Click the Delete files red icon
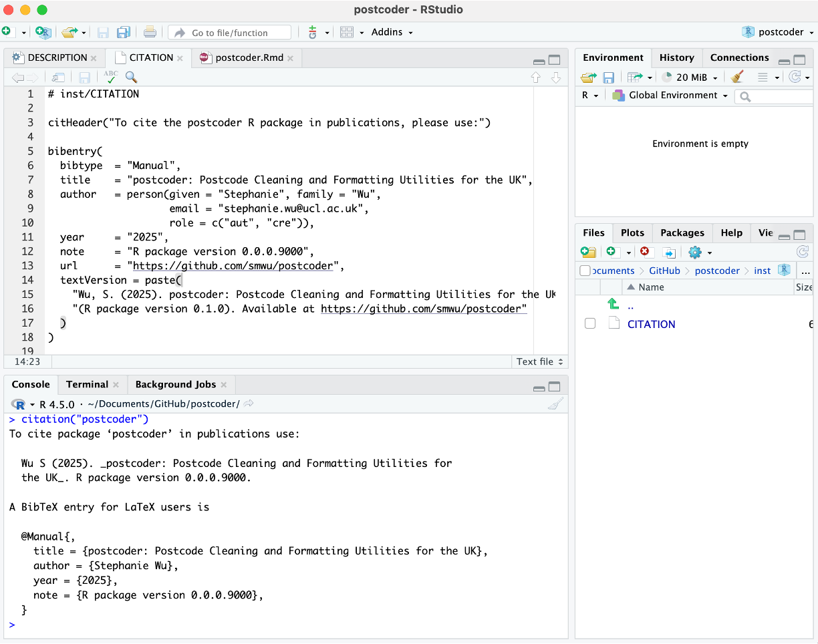The height and width of the screenshot is (644, 818). (x=644, y=252)
